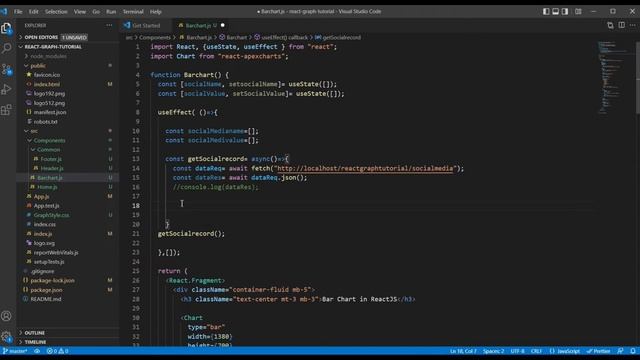
Task: Click the Synchronize Changes icon in status bar
Action: 37,351
